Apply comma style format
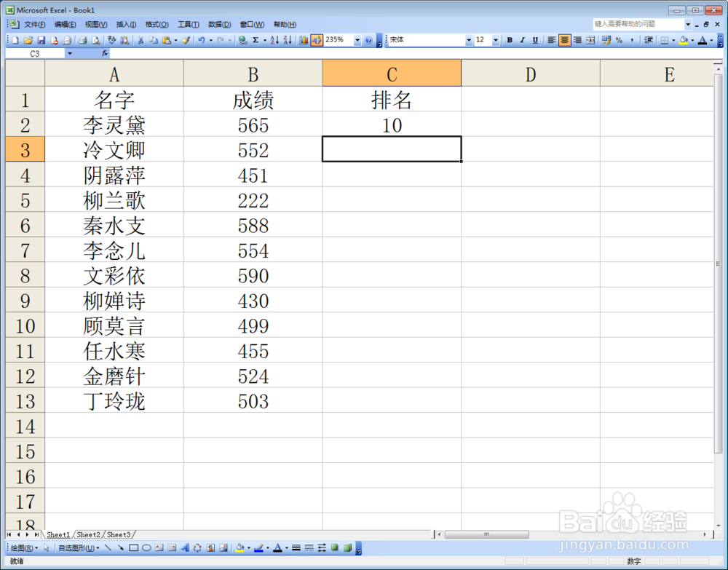Screen dimensions: 728x570 coord(632,40)
